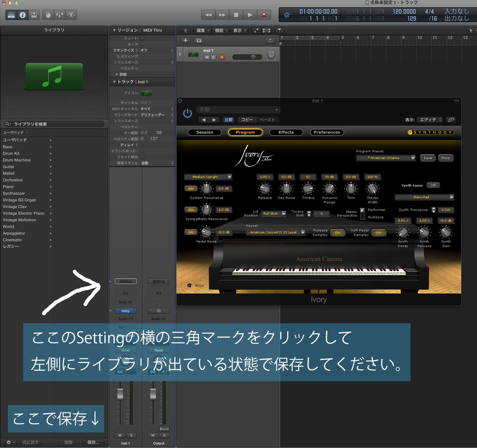Add a new track with plus icon
The image size is (477, 448).
click(x=185, y=40)
